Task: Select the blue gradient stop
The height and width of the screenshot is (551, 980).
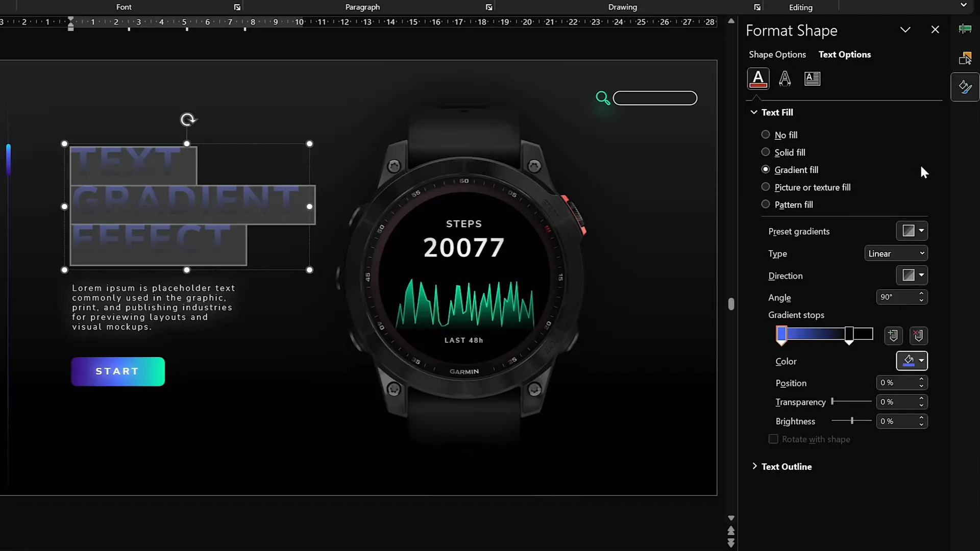Action: [781, 335]
